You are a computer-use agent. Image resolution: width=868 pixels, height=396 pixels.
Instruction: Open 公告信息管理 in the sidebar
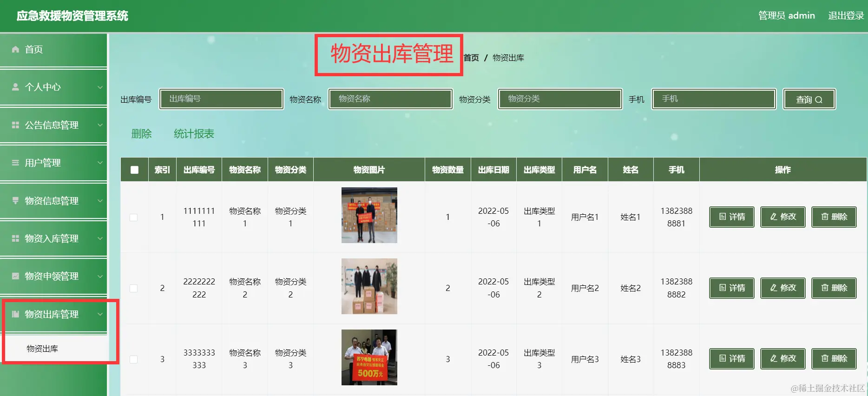[x=53, y=125]
